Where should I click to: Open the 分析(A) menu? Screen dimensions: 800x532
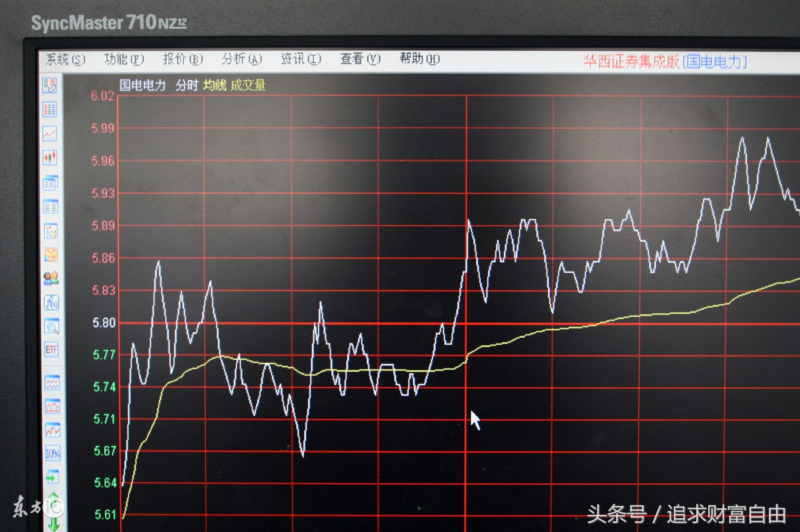[242, 59]
